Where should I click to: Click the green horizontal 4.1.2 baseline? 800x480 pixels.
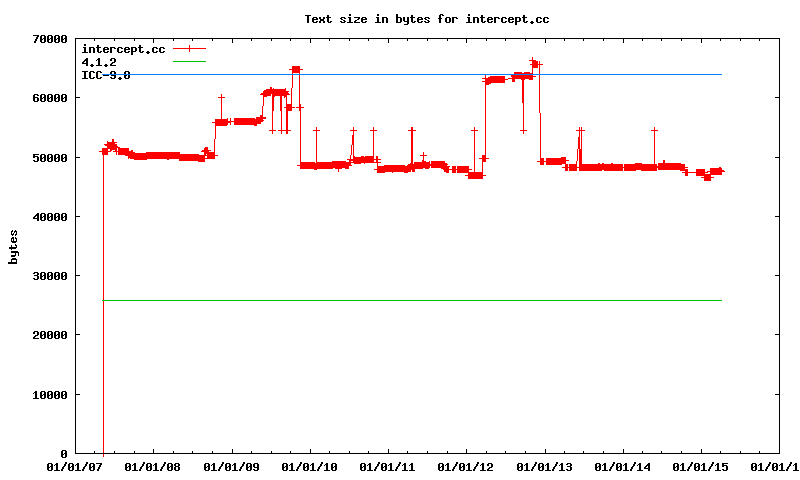click(400, 300)
